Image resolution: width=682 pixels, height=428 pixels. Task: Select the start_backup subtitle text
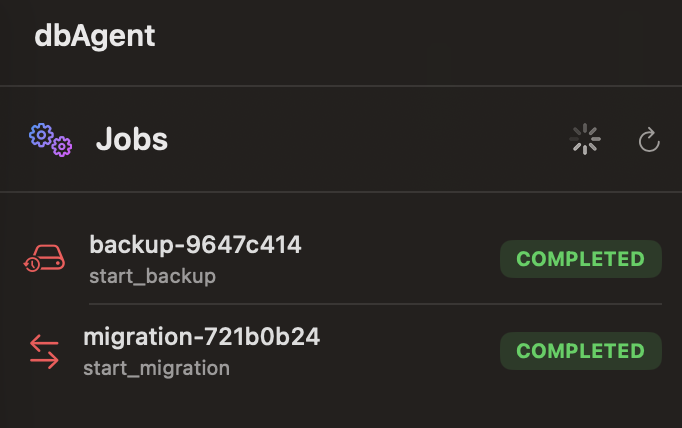click(152, 276)
